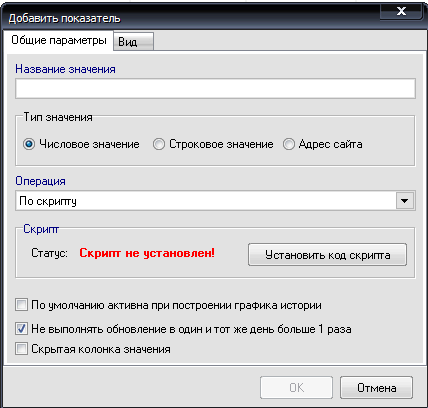
Task: Click into the Название значения text field
Action: pos(215,89)
